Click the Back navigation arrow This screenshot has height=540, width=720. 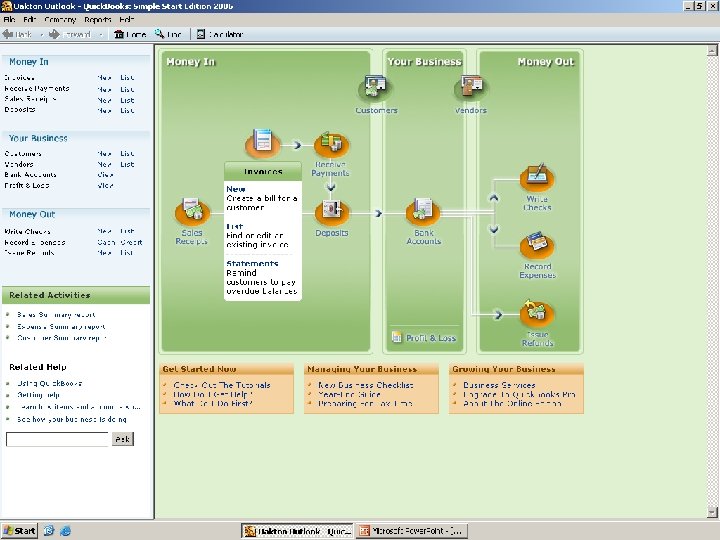click(x=17, y=34)
